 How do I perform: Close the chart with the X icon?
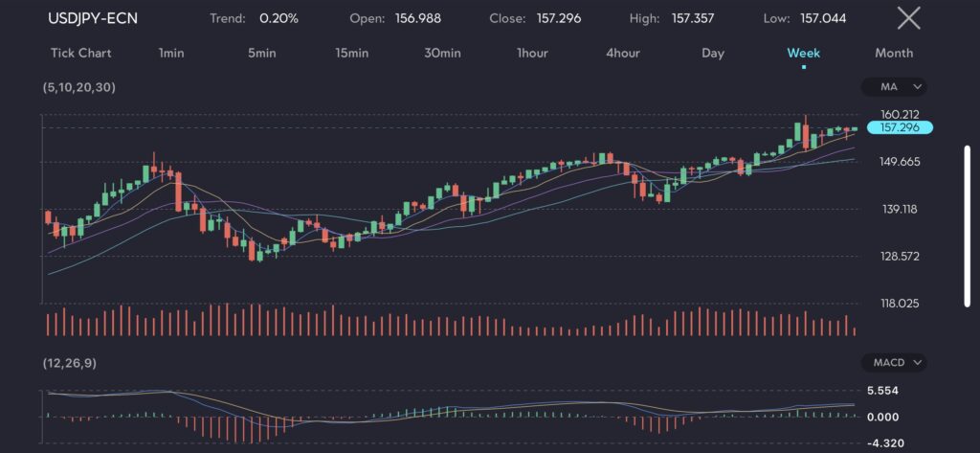point(908,18)
